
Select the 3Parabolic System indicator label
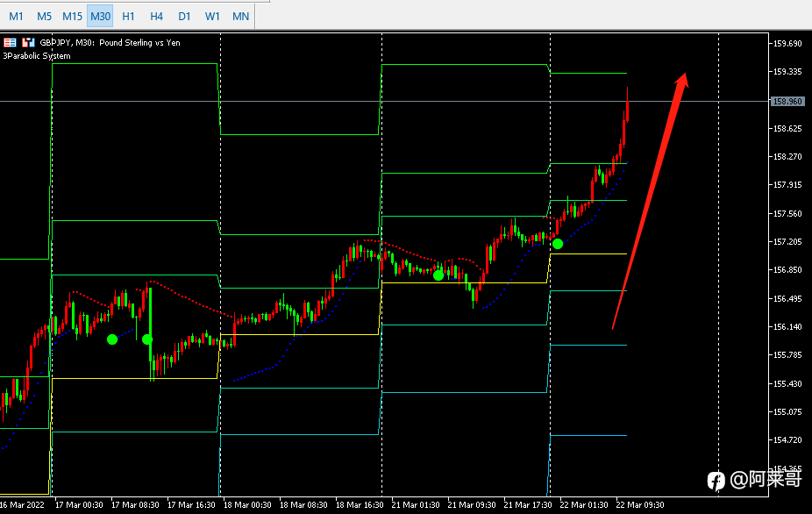37,56
